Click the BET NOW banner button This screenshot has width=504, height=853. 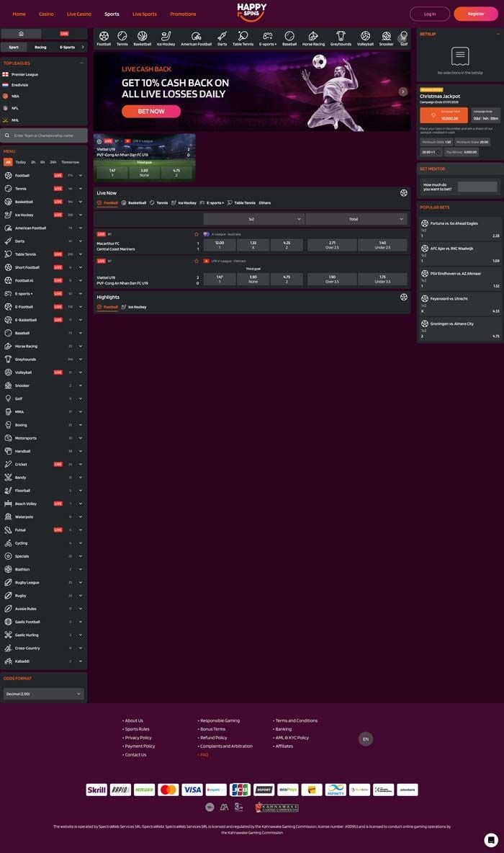pos(151,111)
